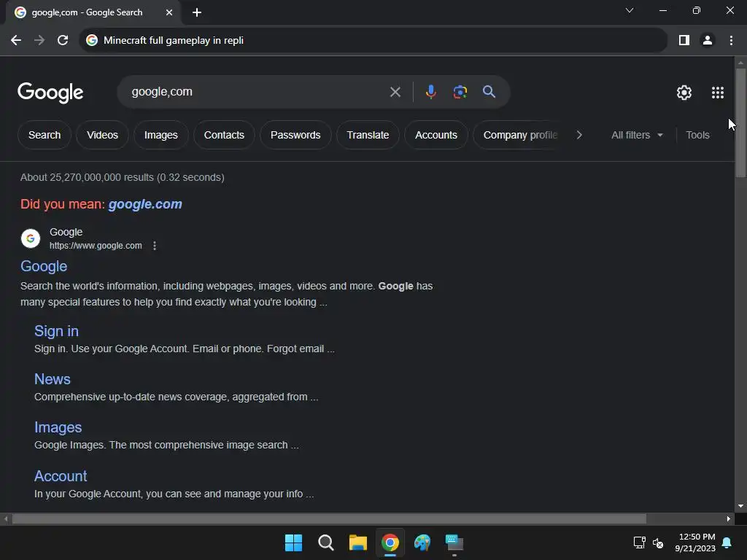
Task: Open the Paint app from the taskbar
Action: (422, 542)
